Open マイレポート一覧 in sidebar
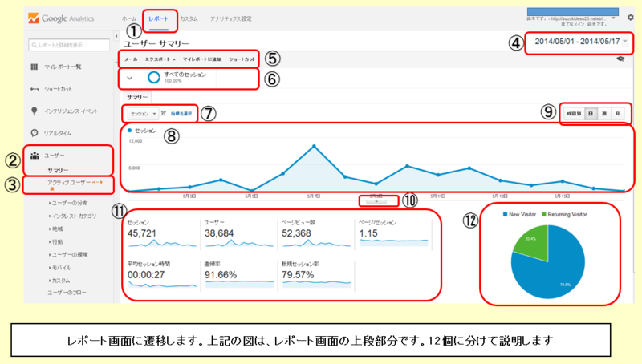The width and height of the screenshot is (642, 364). [x=63, y=67]
